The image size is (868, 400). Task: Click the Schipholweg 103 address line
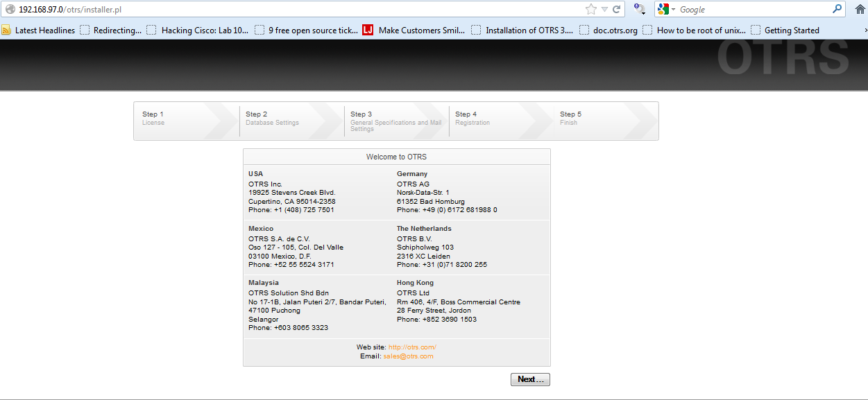tap(425, 247)
